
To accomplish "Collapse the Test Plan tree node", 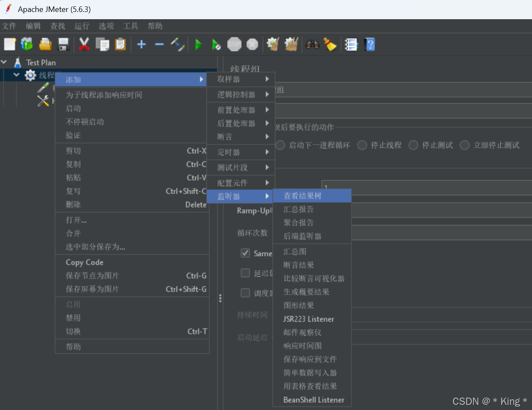I will pyautogui.click(x=4, y=62).
